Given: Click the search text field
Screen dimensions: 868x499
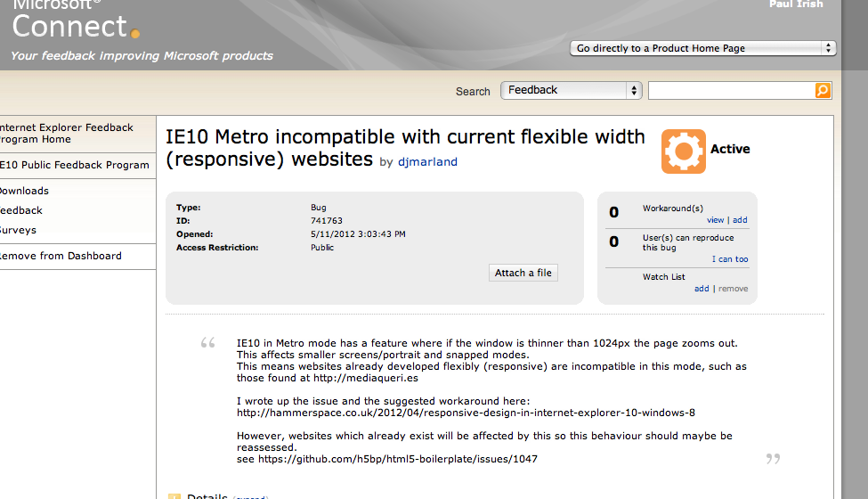Looking at the screenshot, I should pos(731,90).
